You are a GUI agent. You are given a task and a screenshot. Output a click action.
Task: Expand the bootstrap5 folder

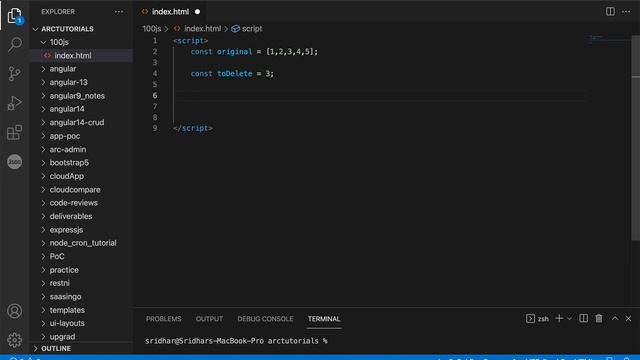coord(43,162)
